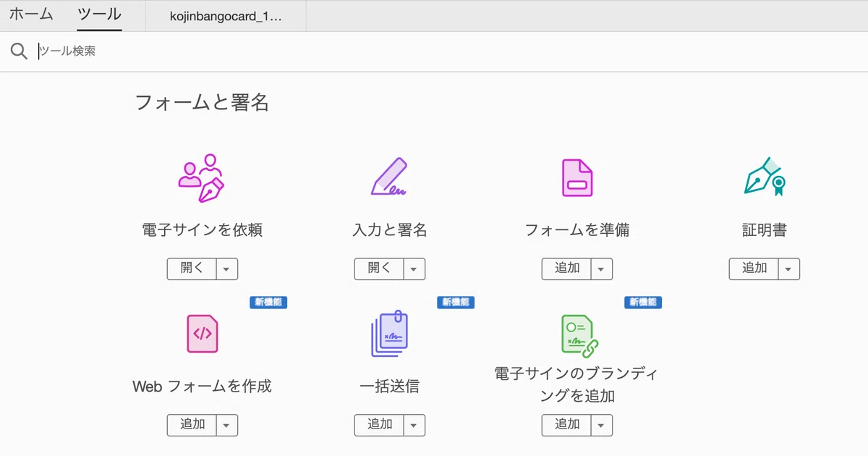Expand dropdown arrow beside フォームを準備 追加

[x=601, y=269]
